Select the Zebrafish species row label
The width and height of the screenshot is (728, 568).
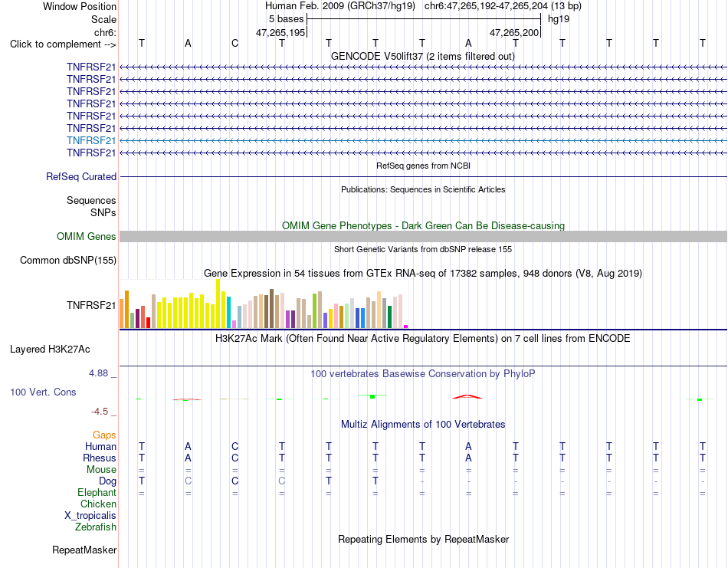tap(96, 527)
